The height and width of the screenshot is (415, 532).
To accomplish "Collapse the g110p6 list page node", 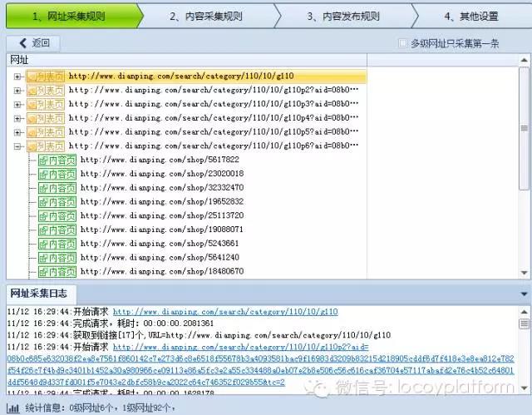I will click(17, 146).
